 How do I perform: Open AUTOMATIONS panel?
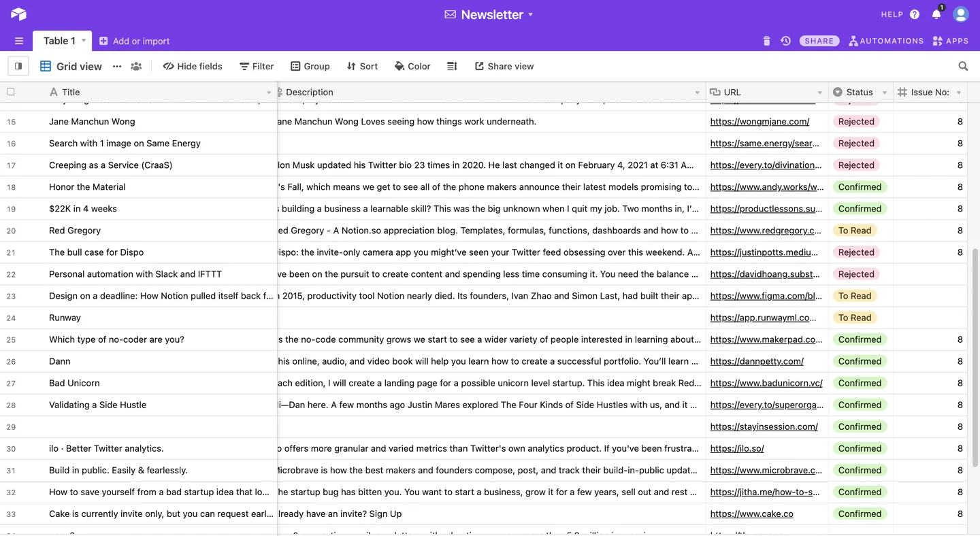[886, 41]
